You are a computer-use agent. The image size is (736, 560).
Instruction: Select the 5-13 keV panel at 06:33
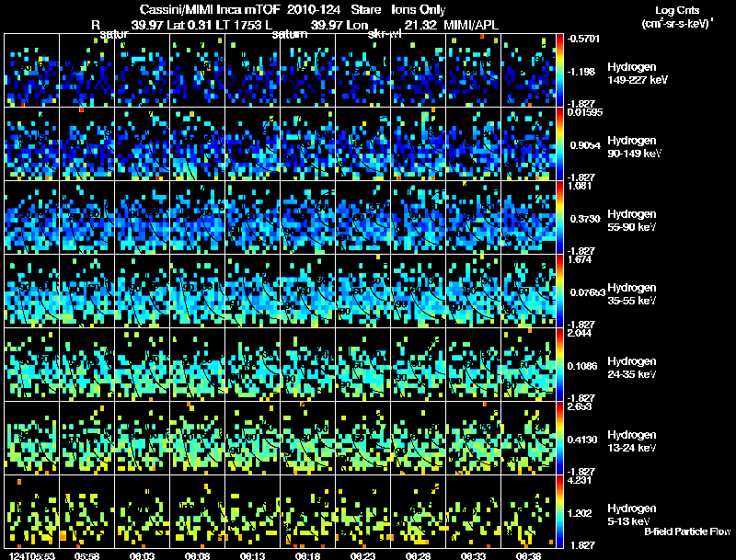(x=473, y=512)
